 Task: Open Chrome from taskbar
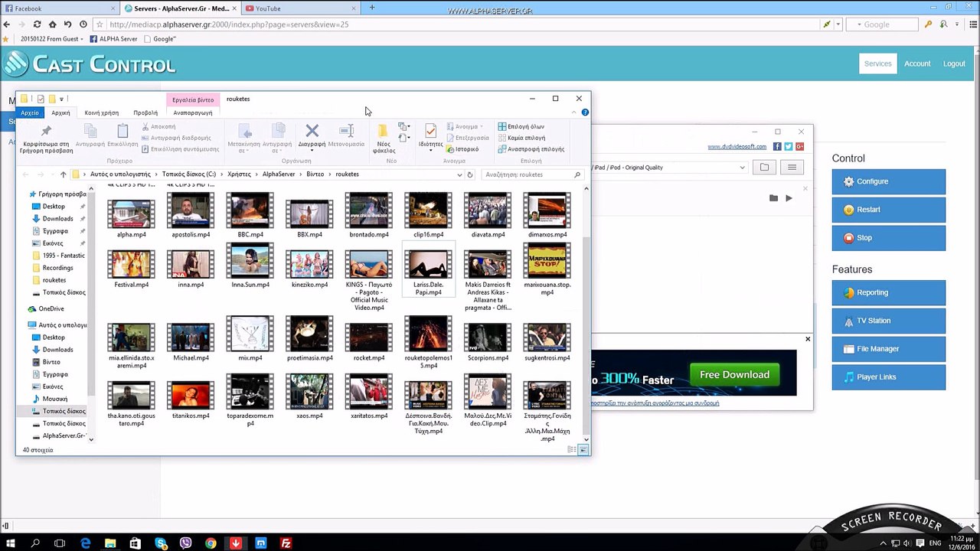[211, 543]
